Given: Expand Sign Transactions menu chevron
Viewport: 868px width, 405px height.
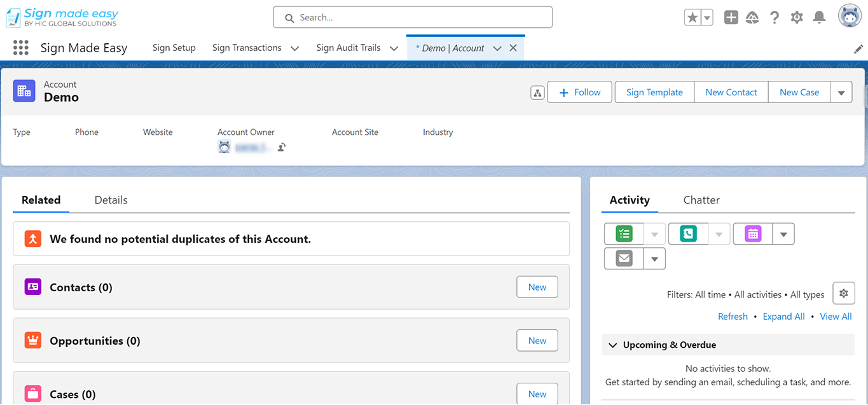Looking at the screenshot, I should (294, 48).
